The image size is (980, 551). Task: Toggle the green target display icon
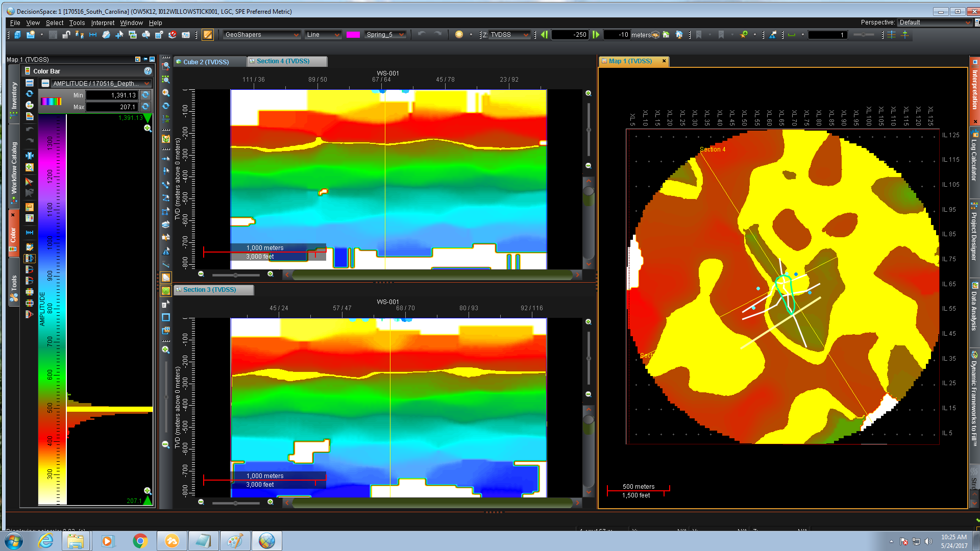(x=166, y=291)
